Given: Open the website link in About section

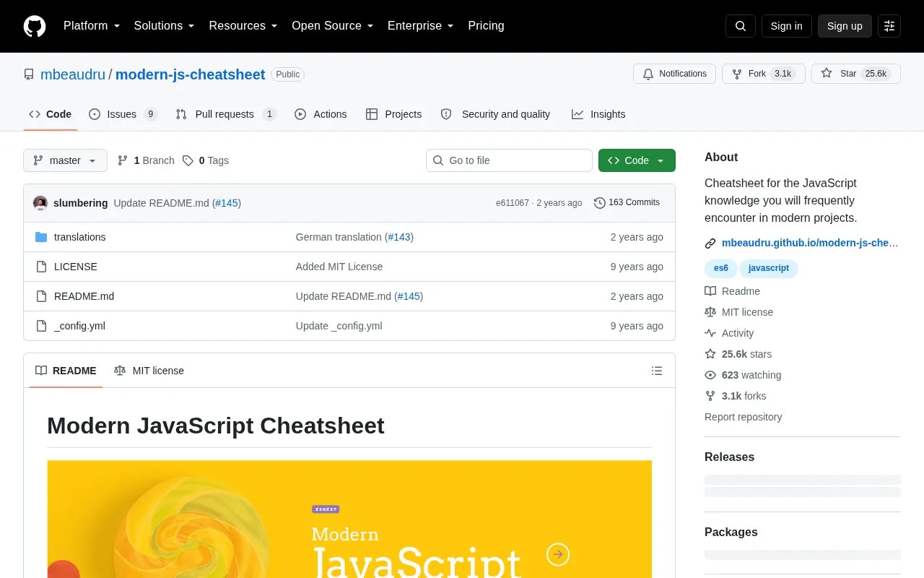Looking at the screenshot, I should click(810, 243).
